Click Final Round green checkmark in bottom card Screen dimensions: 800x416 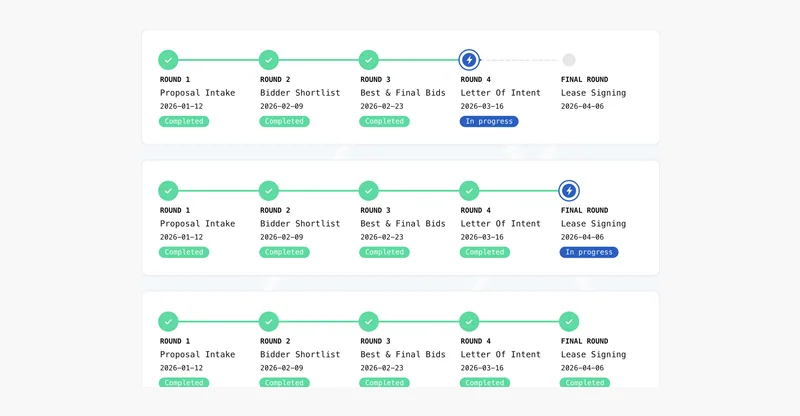click(569, 322)
